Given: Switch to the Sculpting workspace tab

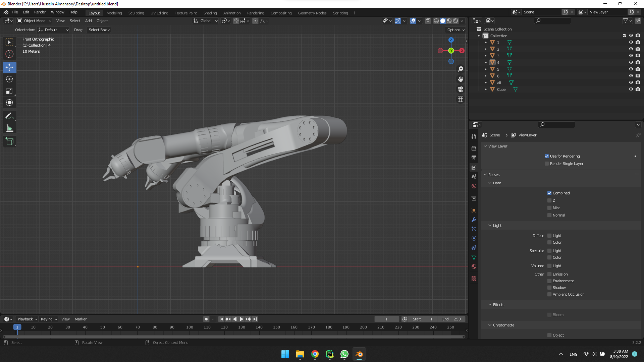Looking at the screenshot, I should coord(136,13).
